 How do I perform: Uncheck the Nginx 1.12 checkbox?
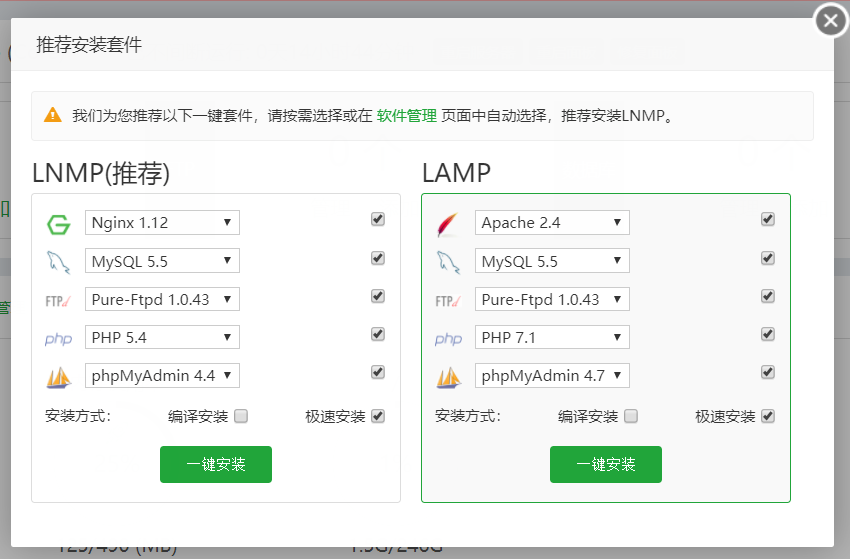point(378,219)
